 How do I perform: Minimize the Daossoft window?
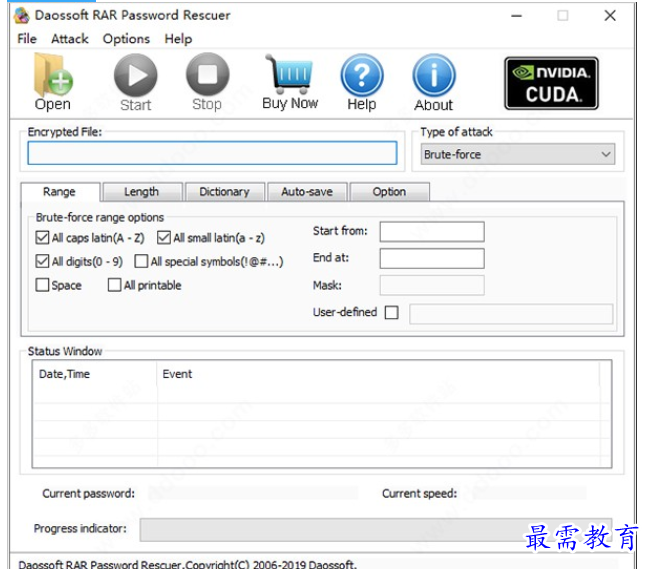coord(517,16)
